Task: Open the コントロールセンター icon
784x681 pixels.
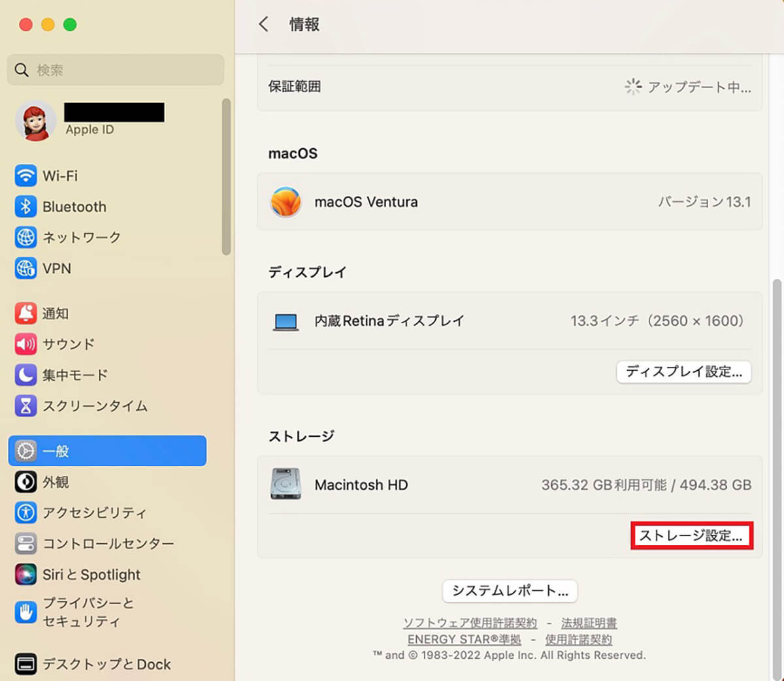Action: (25, 543)
